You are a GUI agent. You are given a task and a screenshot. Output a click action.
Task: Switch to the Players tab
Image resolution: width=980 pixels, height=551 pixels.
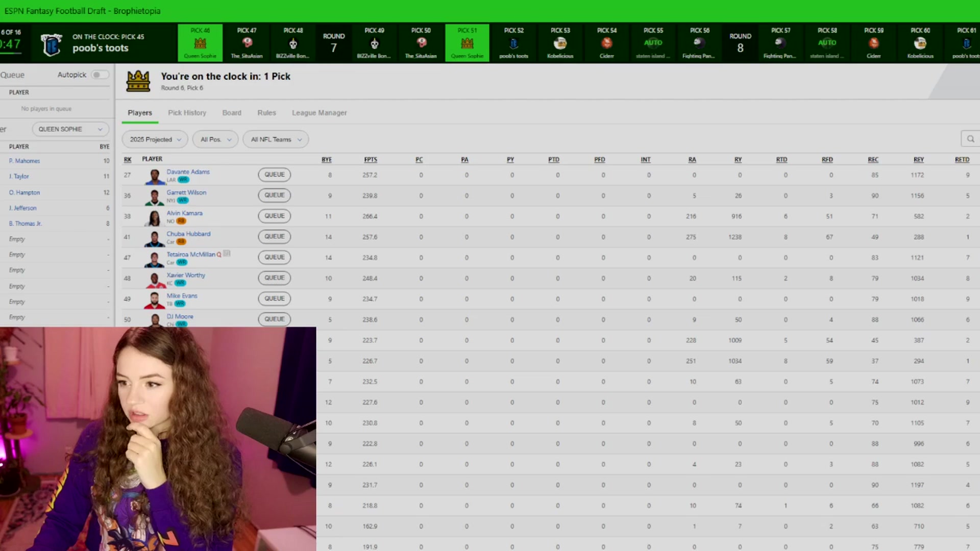[140, 113]
